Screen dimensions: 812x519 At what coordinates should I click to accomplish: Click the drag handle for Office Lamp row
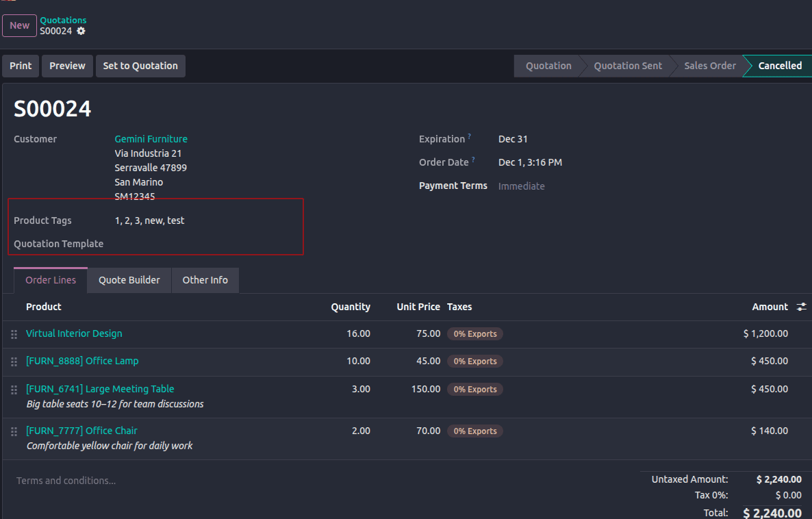pos(14,362)
